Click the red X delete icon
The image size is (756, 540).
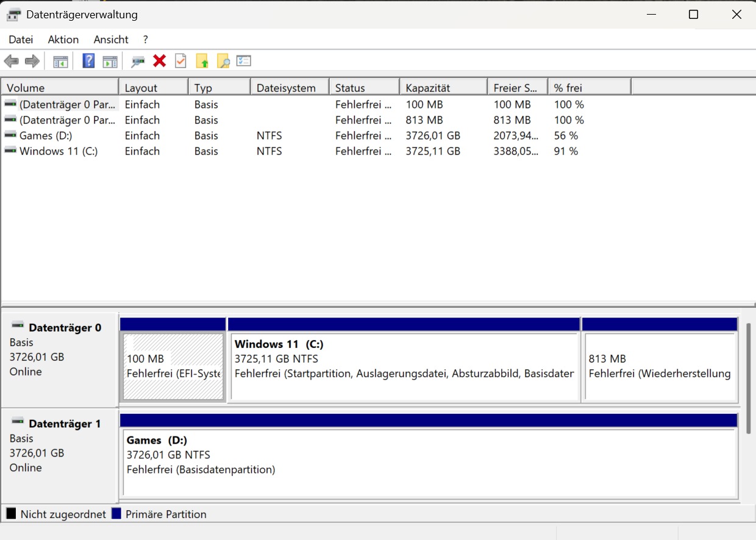coord(160,60)
